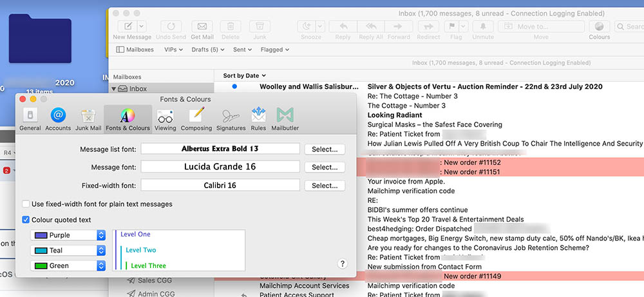Toggle the Mailboxes sidebar button
Viewport: 644px width, 297px height.
[x=135, y=50]
